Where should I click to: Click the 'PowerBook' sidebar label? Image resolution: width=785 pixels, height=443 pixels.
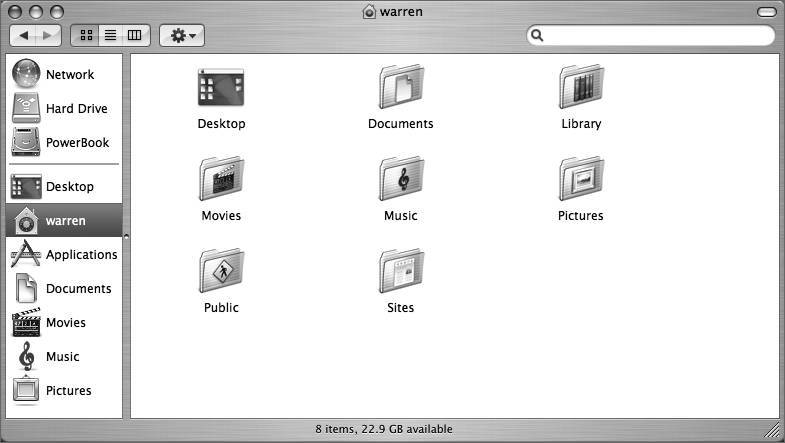pos(78,143)
